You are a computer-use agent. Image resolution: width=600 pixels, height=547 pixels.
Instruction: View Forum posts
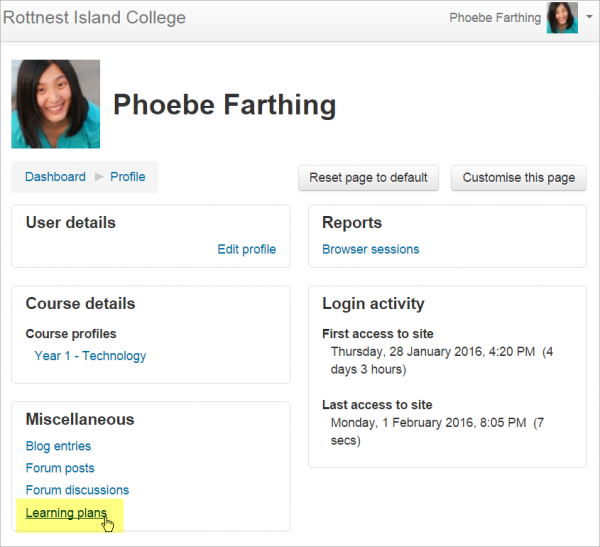click(60, 468)
